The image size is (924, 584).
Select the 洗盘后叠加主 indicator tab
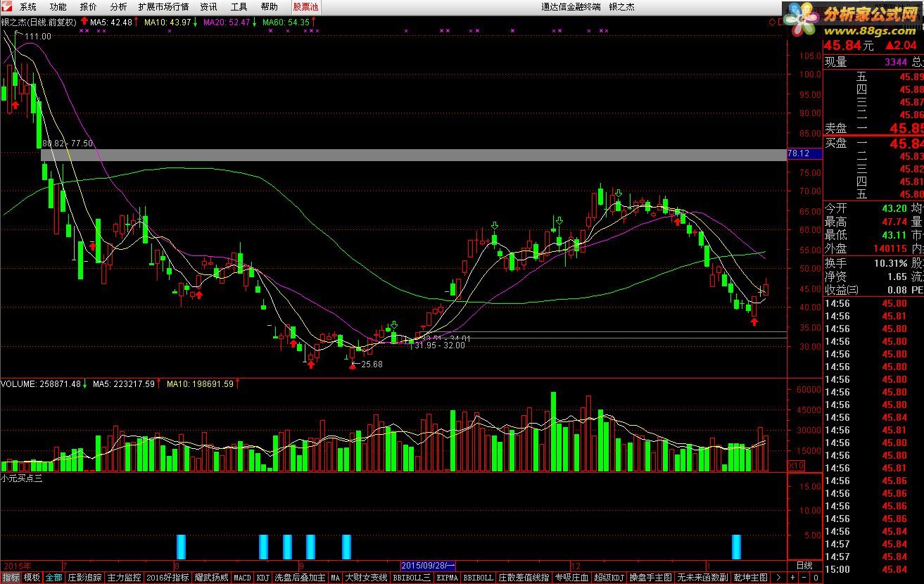pos(300,578)
